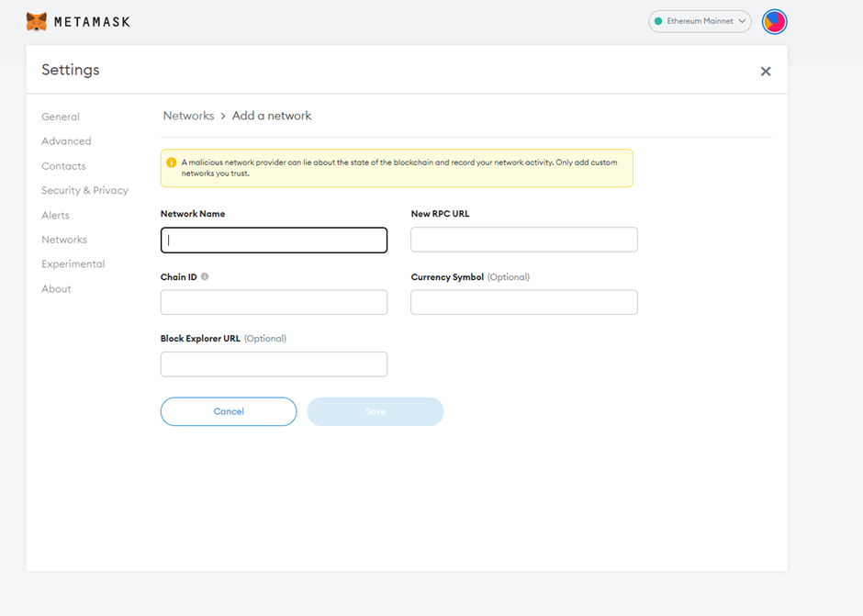This screenshot has width=863, height=616.
Task: Open About section in sidebar
Action: pyautogui.click(x=56, y=288)
